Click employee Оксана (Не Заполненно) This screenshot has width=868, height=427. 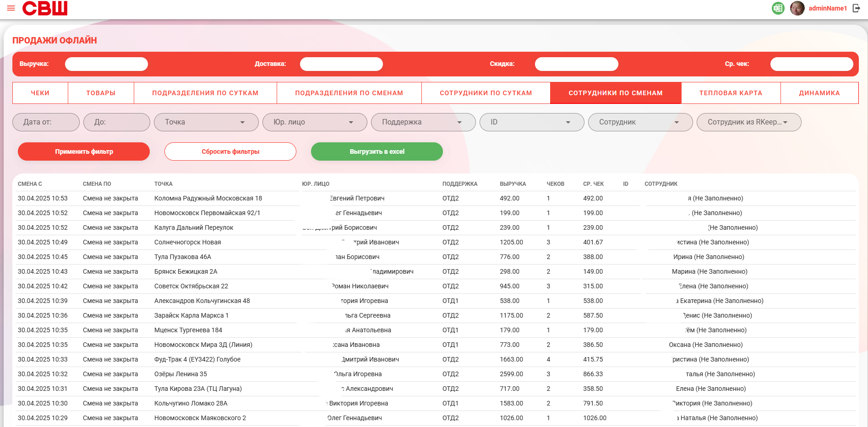click(x=706, y=345)
